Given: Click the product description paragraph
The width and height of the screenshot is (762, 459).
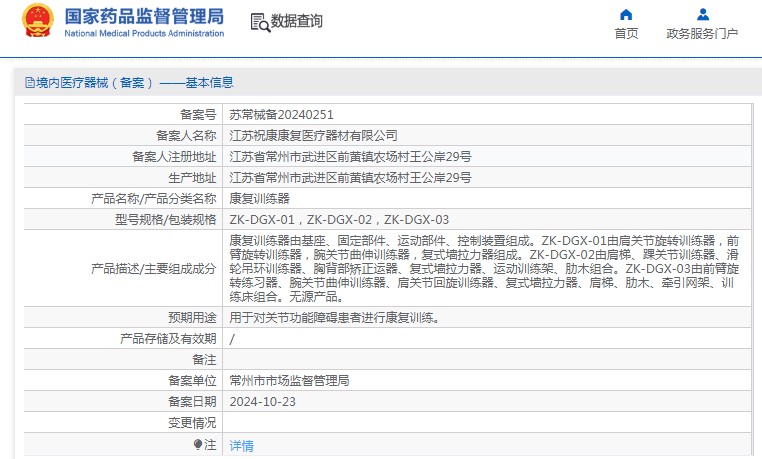Looking at the screenshot, I should 484,268.
